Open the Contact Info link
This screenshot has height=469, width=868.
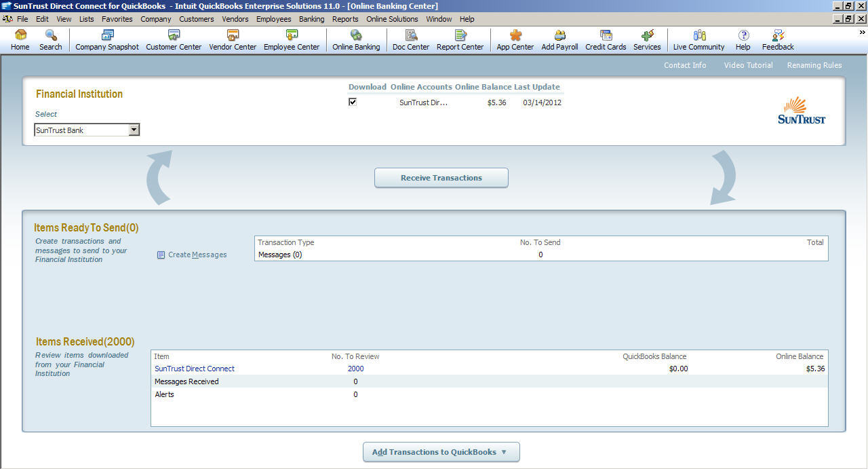coord(685,65)
